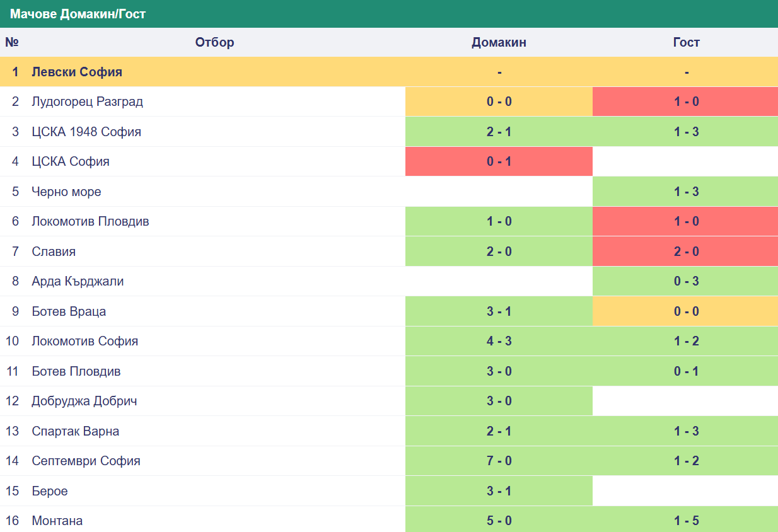778x532 pixels.
Task: Select Ботев Враца team name
Action: (69, 311)
